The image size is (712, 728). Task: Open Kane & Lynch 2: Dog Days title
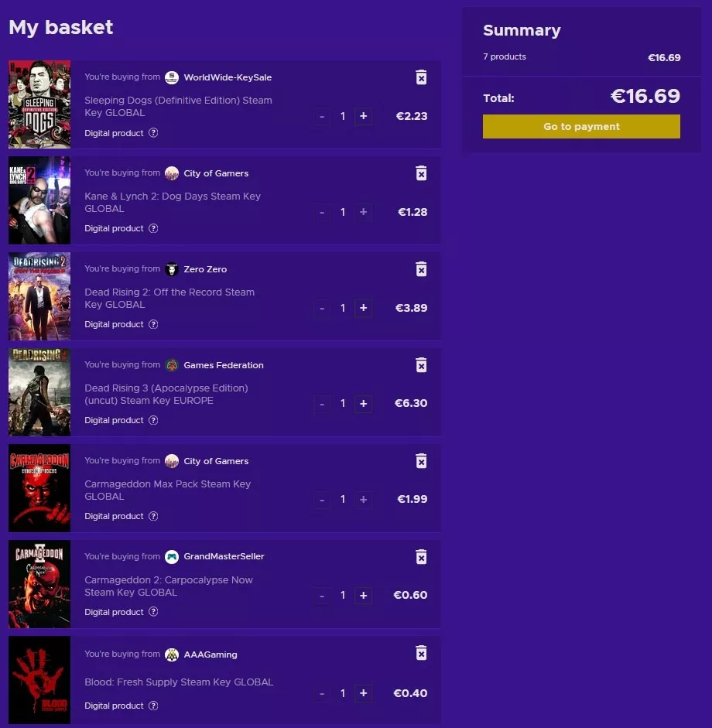point(173,203)
